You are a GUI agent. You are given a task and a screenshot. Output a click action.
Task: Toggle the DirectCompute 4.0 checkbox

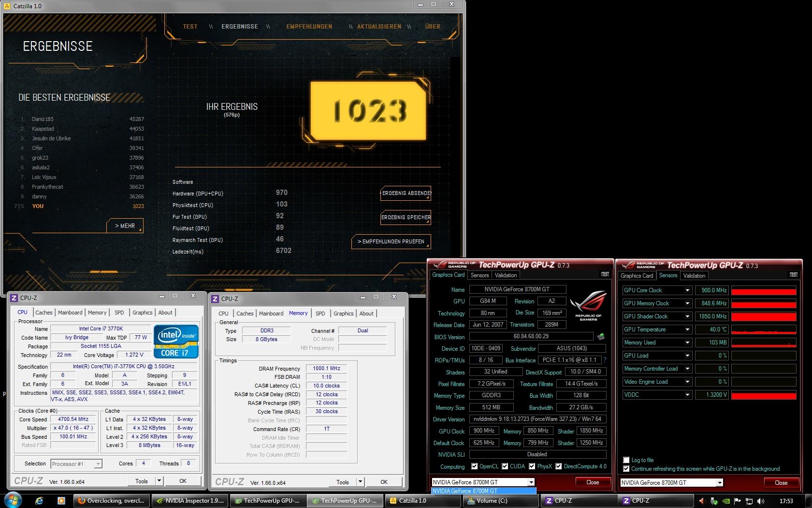559,466
